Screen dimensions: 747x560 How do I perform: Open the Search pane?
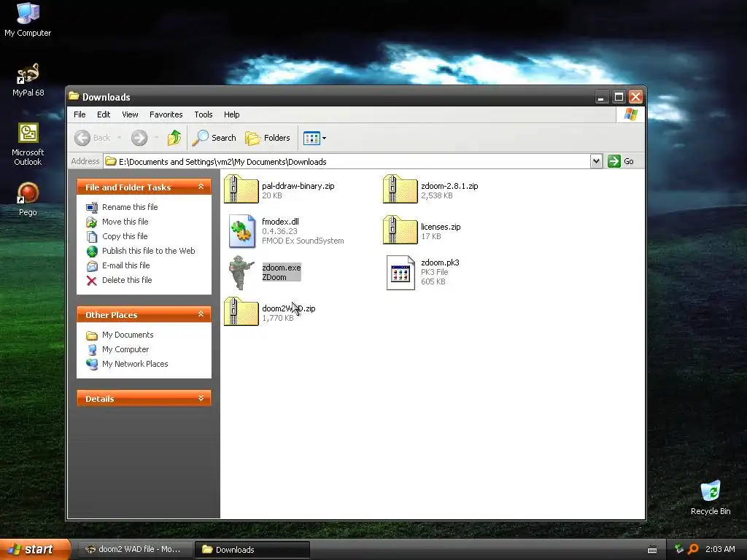coord(214,138)
